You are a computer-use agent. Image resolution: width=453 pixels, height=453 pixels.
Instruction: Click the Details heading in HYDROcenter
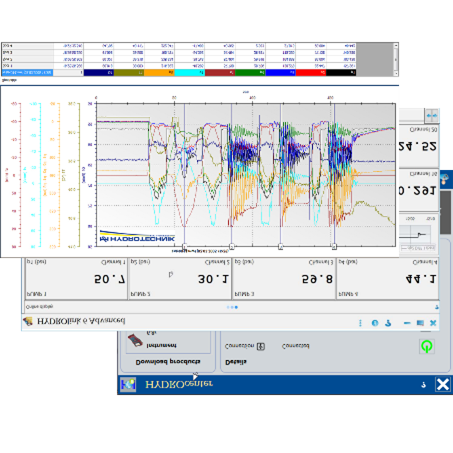click(236, 362)
